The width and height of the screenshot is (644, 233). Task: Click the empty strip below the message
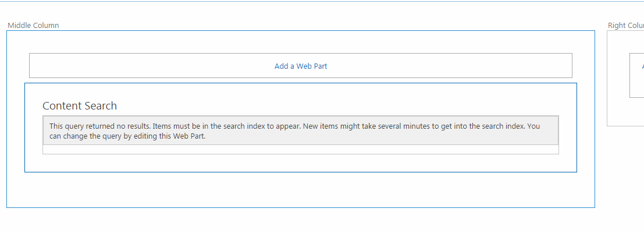click(x=301, y=150)
